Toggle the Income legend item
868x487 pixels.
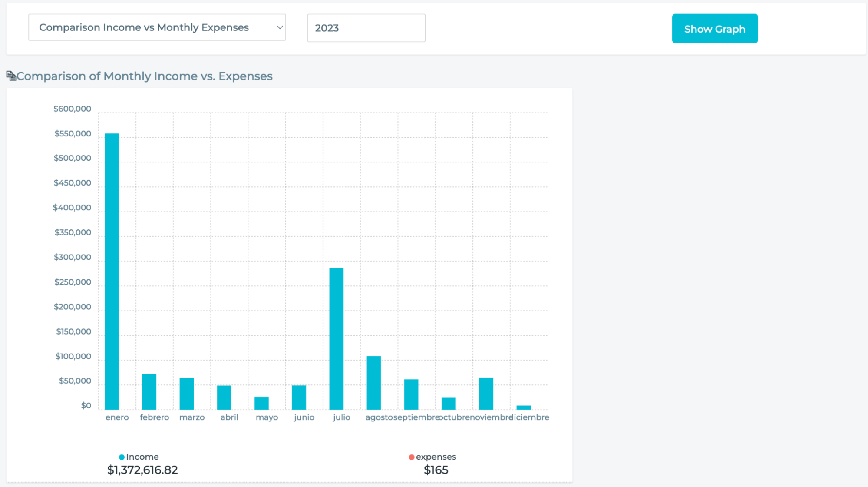pyautogui.click(x=139, y=457)
